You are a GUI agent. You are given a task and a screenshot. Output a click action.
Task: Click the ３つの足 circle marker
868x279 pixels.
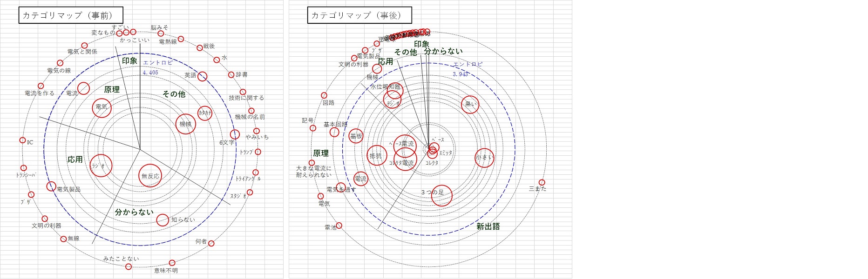pyautogui.click(x=441, y=195)
